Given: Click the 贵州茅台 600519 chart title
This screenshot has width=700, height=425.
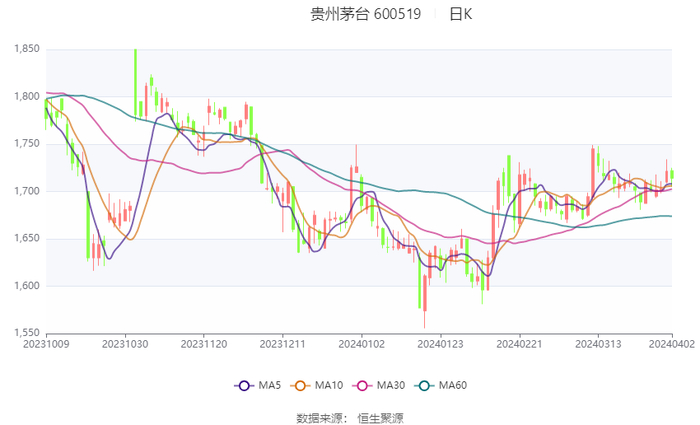Looking at the screenshot, I should point(366,14).
